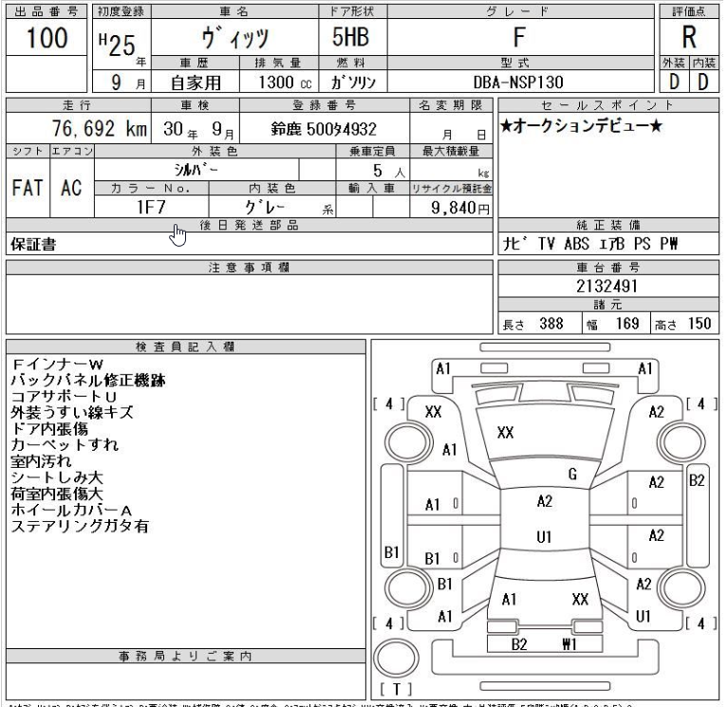Click the evaluation score R cell

pyautogui.click(x=690, y=39)
